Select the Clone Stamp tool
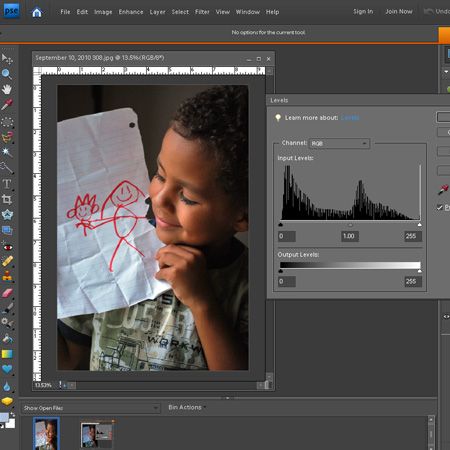Image resolution: width=450 pixels, height=450 pixels. click(7, 276)
